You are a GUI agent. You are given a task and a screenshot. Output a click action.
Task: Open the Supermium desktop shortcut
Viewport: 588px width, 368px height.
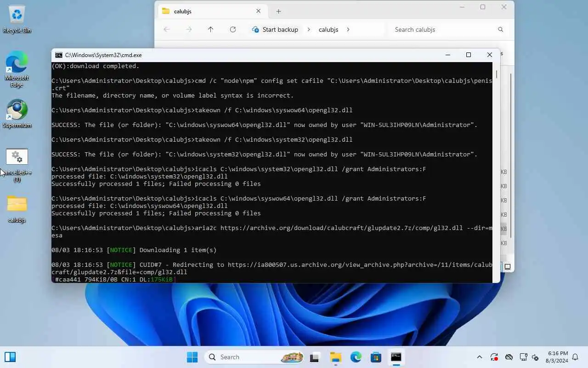tap(17, 114)
